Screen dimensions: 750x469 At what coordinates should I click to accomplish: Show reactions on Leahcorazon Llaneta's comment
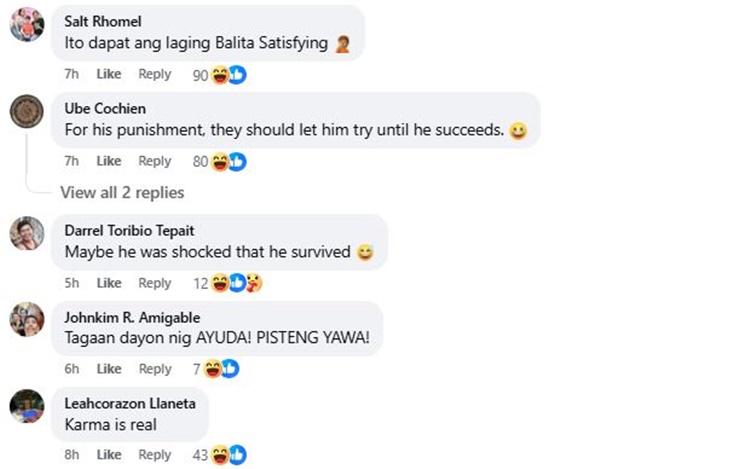pos(227,456)
